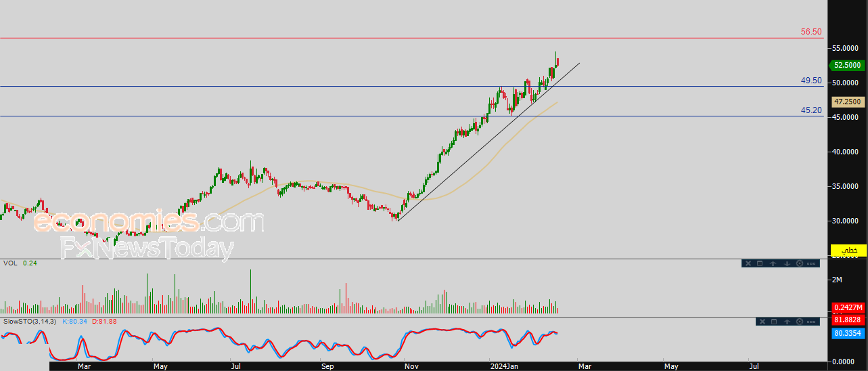Click the red 56.50 level label

click(811, 32)
